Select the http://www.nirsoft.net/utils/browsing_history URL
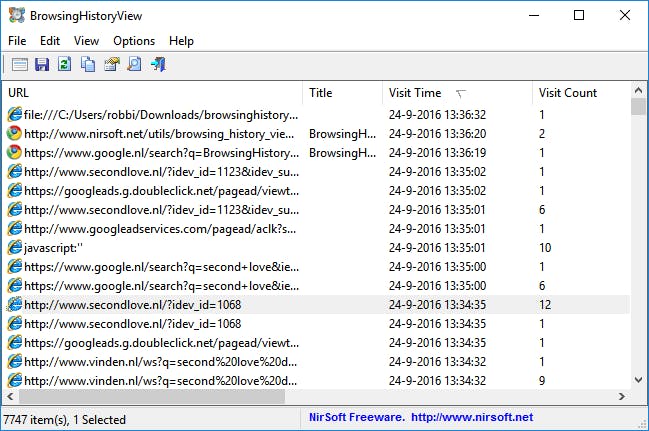Screen dimensions: 649x431 (159, 134)
